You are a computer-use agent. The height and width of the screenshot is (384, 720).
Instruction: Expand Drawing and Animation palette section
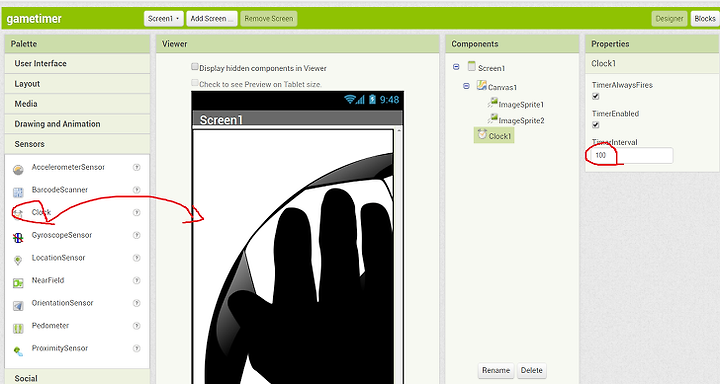[77, 124]
